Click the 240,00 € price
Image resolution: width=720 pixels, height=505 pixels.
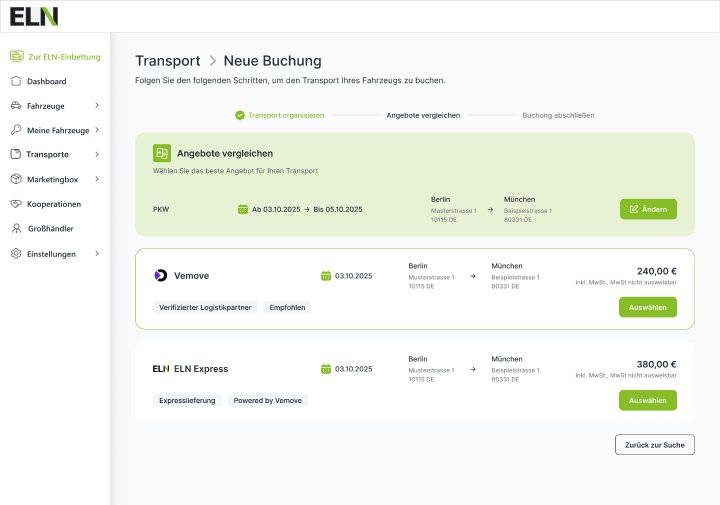point(656,271)
